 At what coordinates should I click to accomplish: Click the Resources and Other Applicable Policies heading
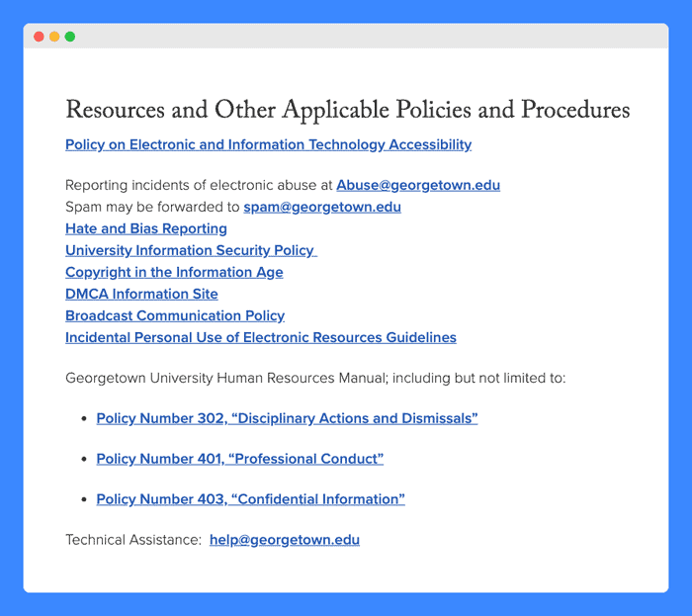(348, 110)
